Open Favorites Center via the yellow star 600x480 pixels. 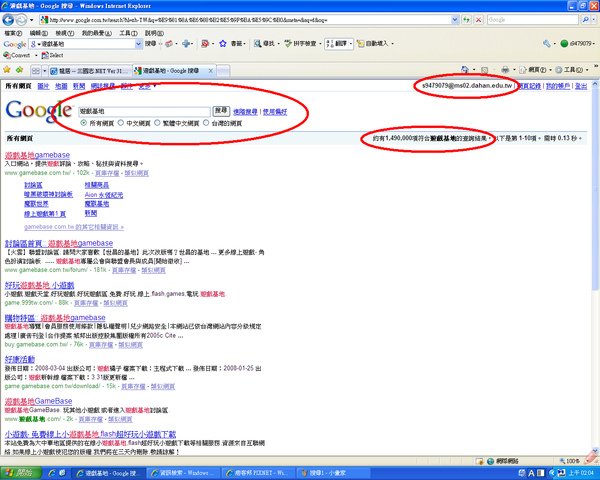pos(7,70)
